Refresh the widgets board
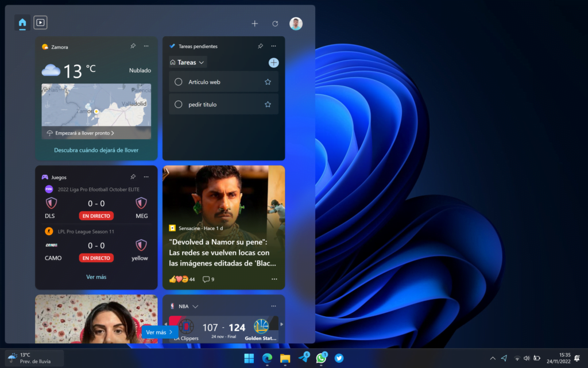Viewport: 588px width, 368px height. pos(275,24)
